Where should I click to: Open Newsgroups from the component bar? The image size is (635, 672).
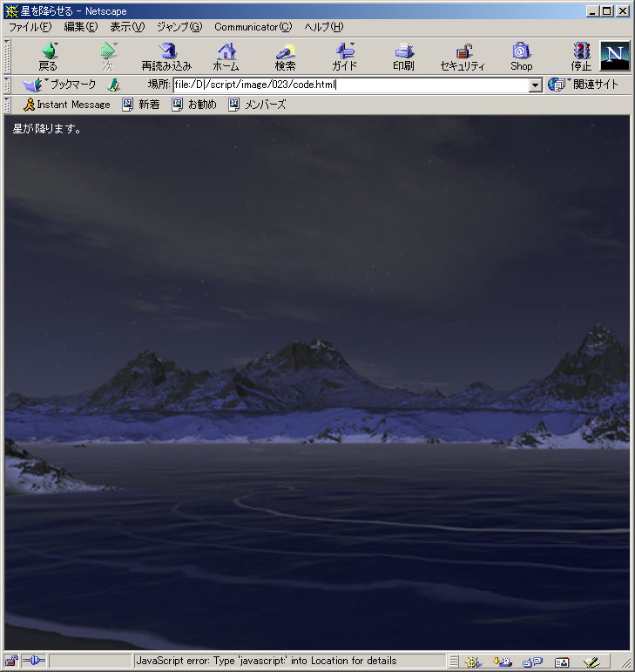pyautogui.click(x=533, y=662)
